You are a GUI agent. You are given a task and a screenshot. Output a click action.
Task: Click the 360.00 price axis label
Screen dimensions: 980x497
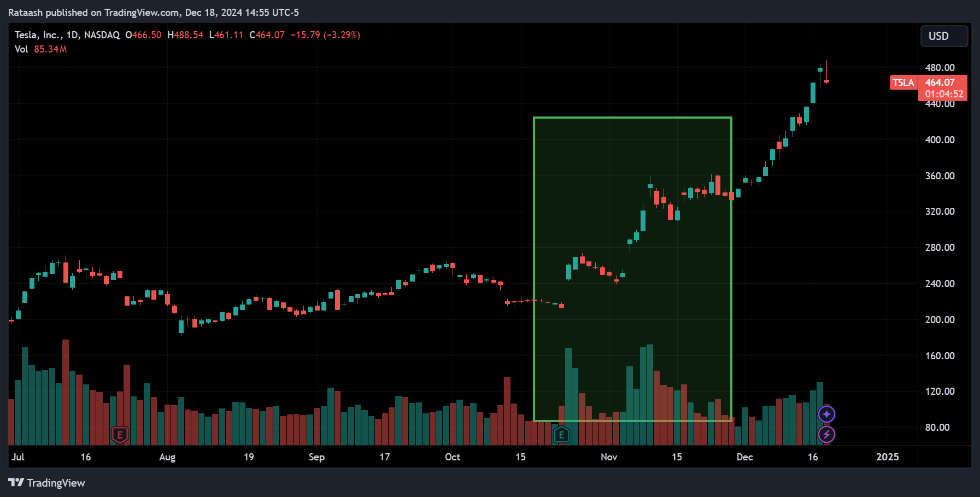point(940,176)
